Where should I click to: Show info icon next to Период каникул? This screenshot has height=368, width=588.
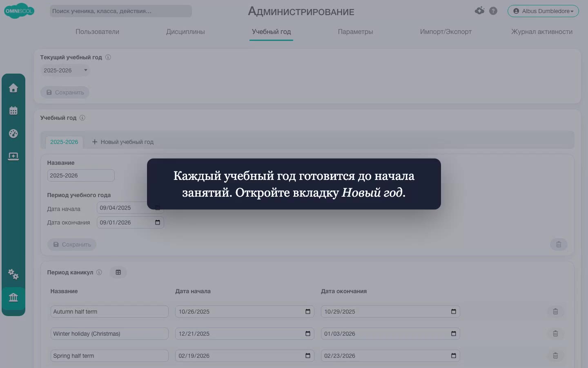pos(99,272)
